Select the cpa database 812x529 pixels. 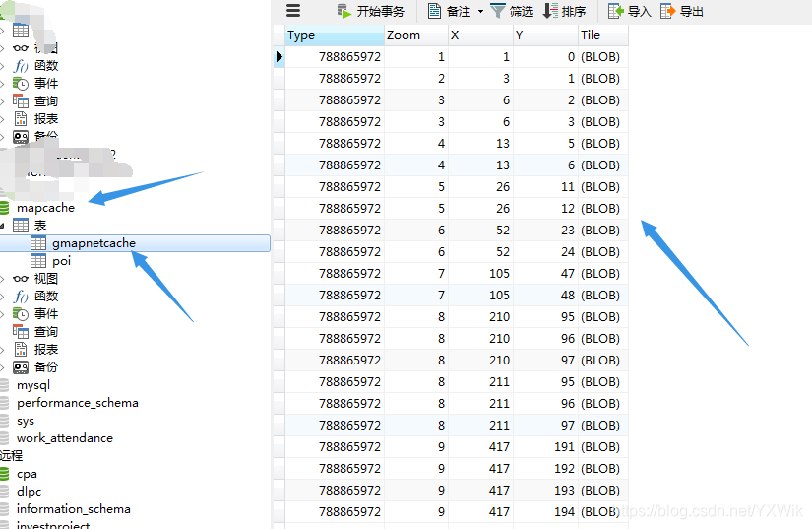[27, 474]
